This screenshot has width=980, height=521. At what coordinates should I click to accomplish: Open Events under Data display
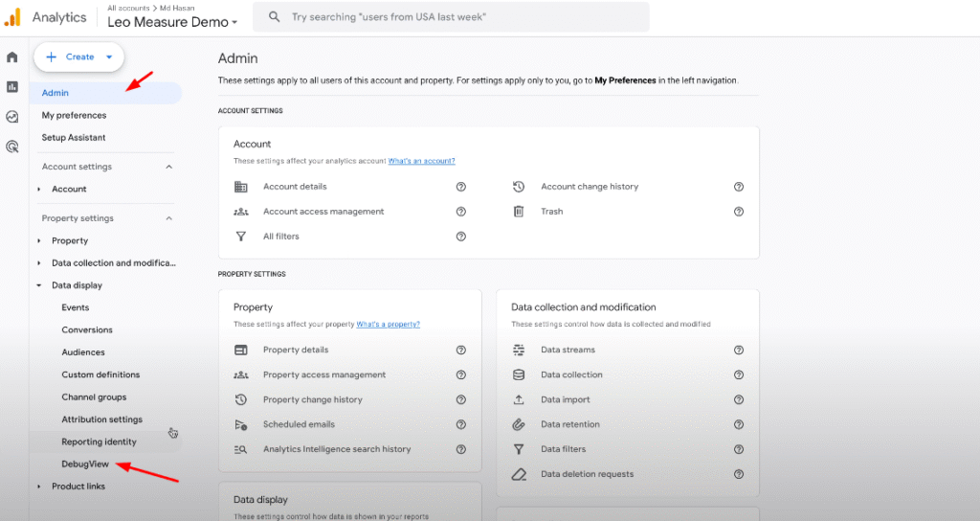75,307
